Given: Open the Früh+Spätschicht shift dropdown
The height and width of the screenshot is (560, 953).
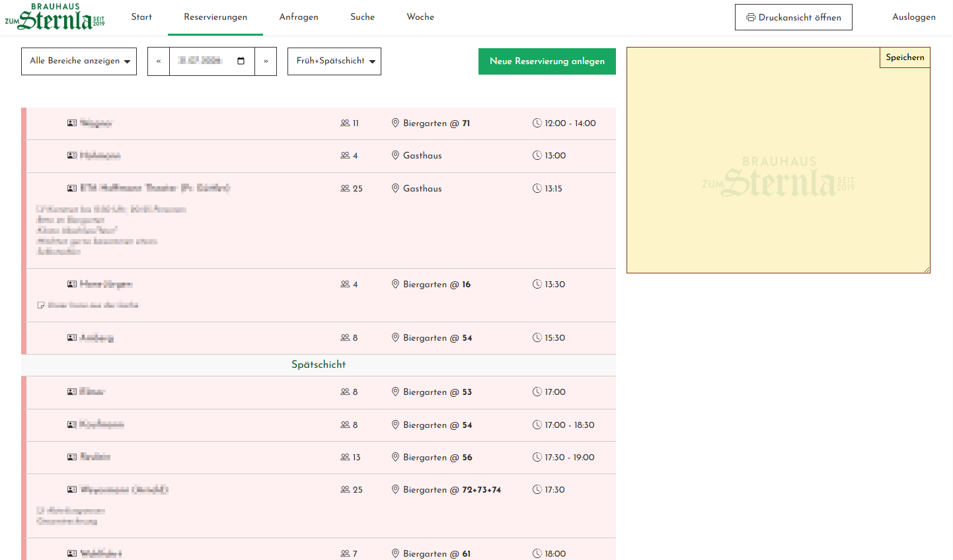Looking at the screenshot, I should coord(334,61).
